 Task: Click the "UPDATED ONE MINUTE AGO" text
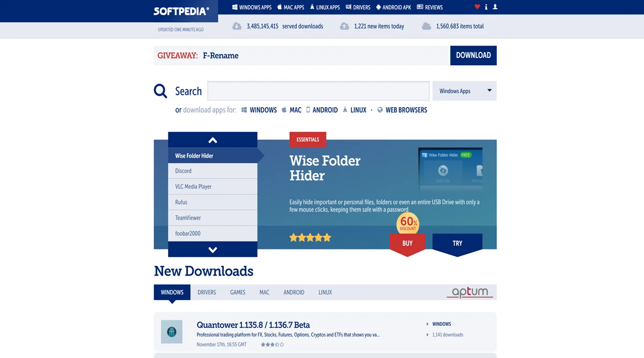[x=181, y=29]
